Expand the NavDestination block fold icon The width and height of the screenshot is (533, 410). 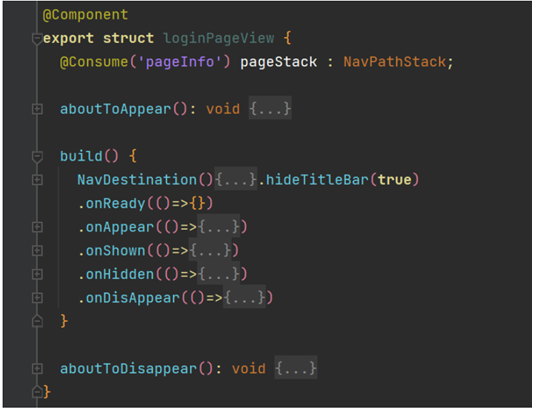pos(37,180)
